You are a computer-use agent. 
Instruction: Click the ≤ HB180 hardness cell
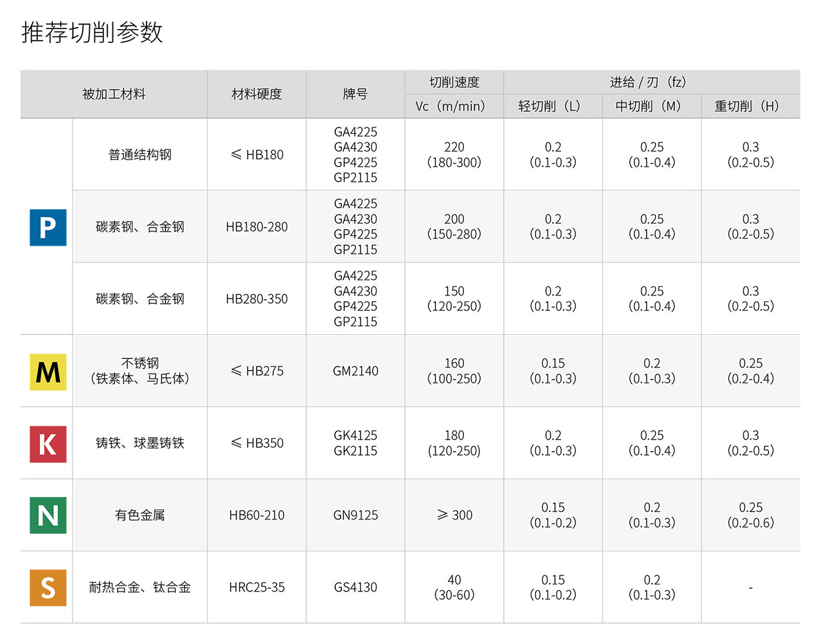tap(257, 155)
